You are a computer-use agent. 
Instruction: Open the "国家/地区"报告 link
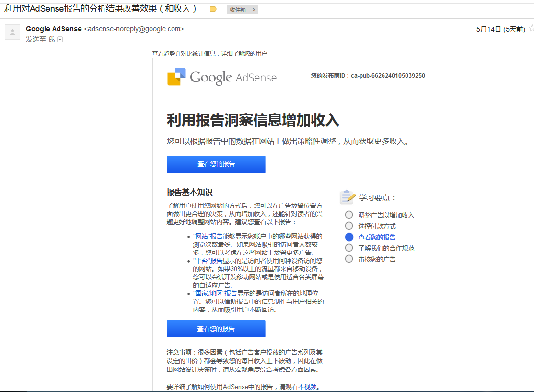pyautogui.click(x=215, y=293)
